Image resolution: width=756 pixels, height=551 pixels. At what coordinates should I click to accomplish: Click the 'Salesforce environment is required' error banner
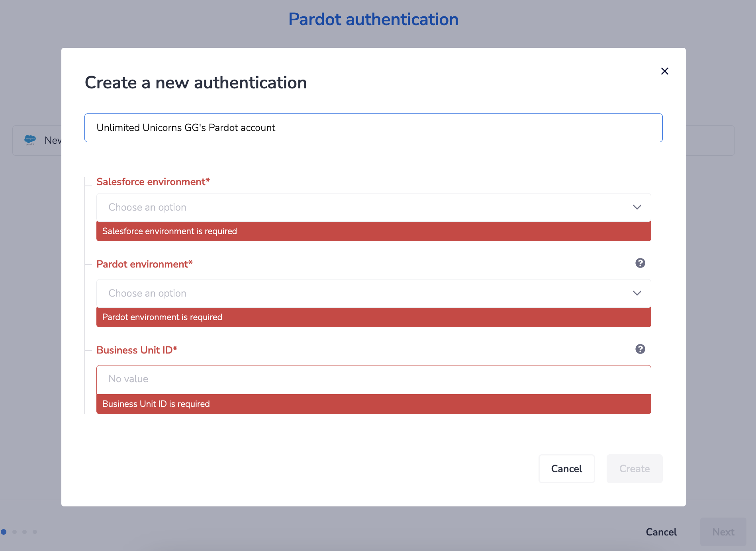(374, 231)
